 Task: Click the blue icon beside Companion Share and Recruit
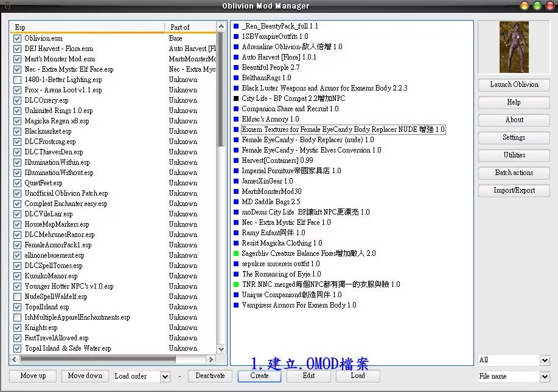tap(236, 108)
